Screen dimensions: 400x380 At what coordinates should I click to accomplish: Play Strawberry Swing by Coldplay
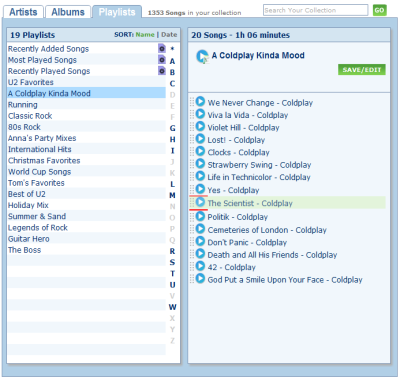pyautogui.click(x=200, y=164)
